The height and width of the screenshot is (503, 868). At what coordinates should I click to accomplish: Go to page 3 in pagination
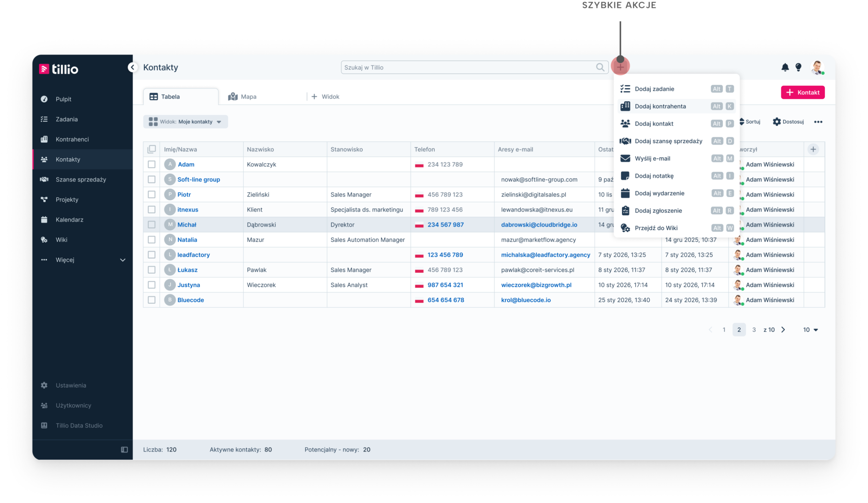tap(754, 330)
